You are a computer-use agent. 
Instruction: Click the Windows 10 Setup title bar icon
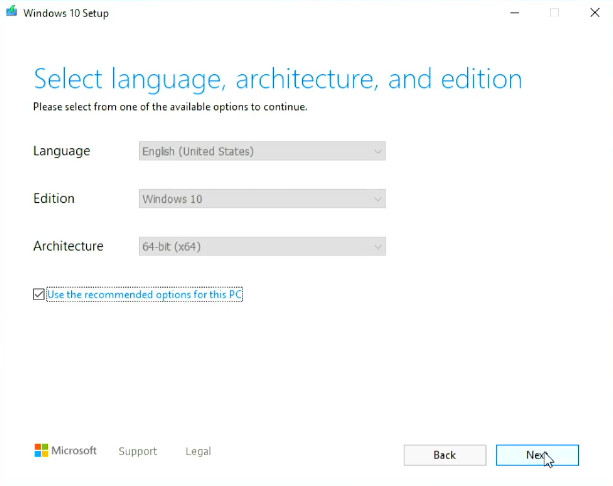tap(11, 13)
